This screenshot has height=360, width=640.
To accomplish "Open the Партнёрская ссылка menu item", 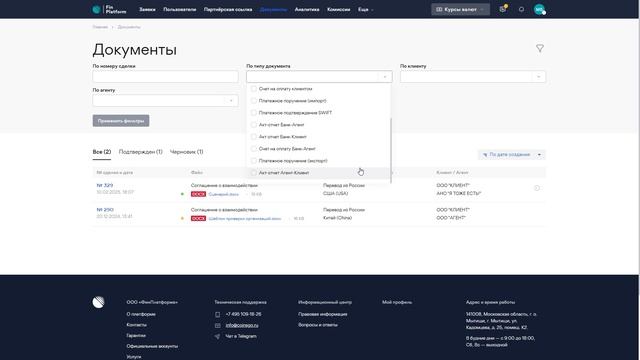I will pyautogui.click(x=228, y=9).
